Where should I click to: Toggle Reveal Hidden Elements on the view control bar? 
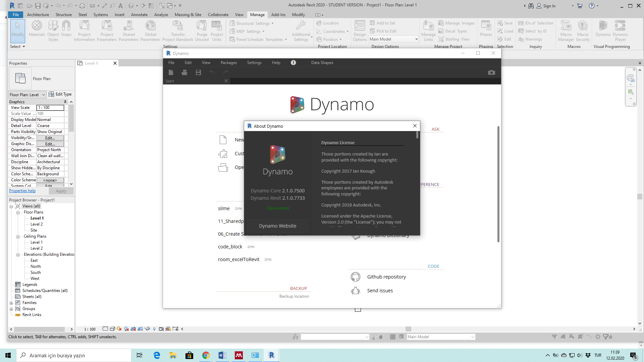[x=154, y=329]
